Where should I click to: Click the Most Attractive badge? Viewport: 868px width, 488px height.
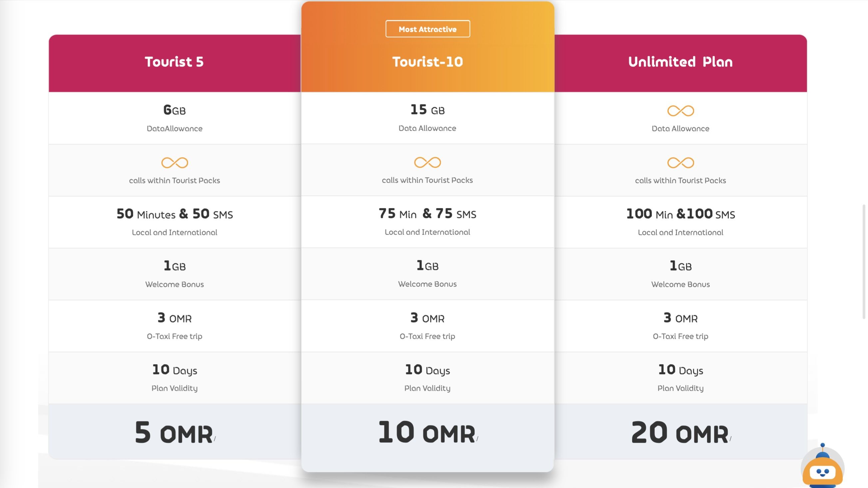(428, 29)
